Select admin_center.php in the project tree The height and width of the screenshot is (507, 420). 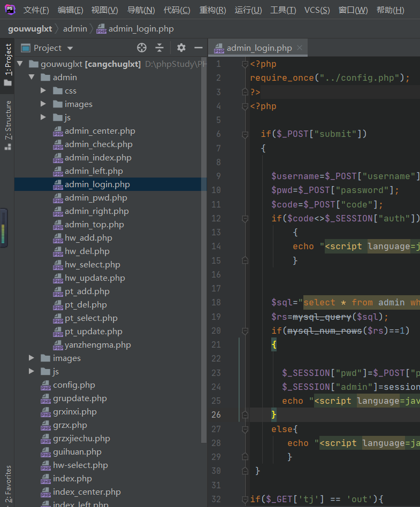click(x=100, y=131)
